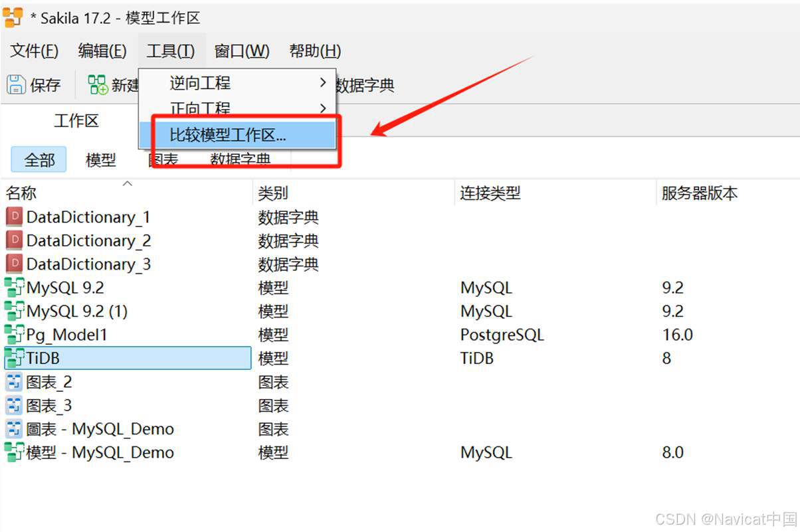Screen dimensions: 800x532
Task: Click 数据字典 category of DataDictionary_1
Action: (x=288, y=217)
